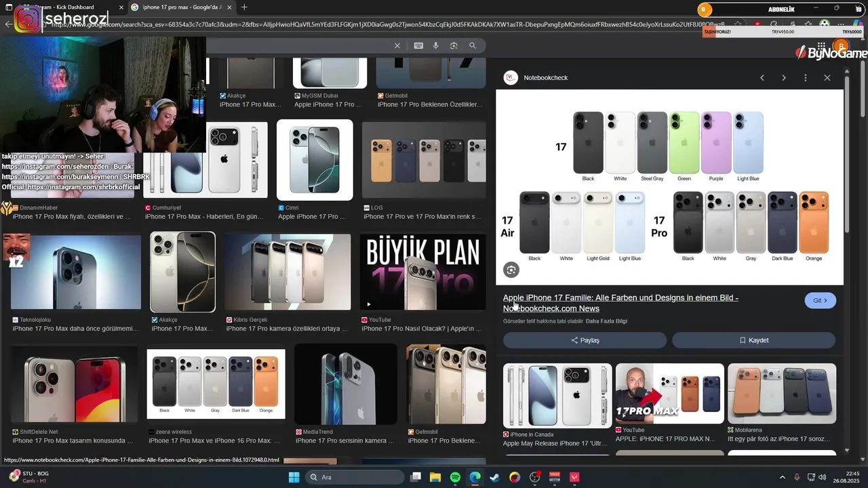Open File Explorer from taskbar
The width and height of the screenshot is (868, 488).
(435, 477)
